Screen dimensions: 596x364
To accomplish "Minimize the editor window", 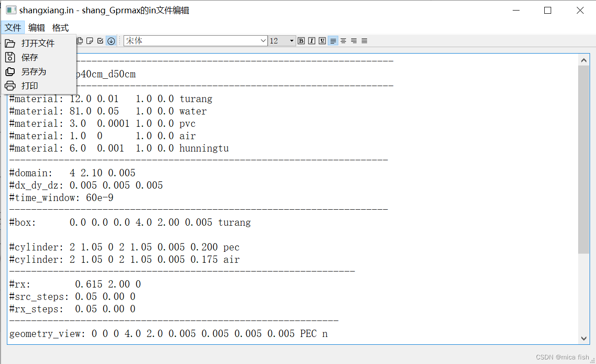I will pos(516,10).
